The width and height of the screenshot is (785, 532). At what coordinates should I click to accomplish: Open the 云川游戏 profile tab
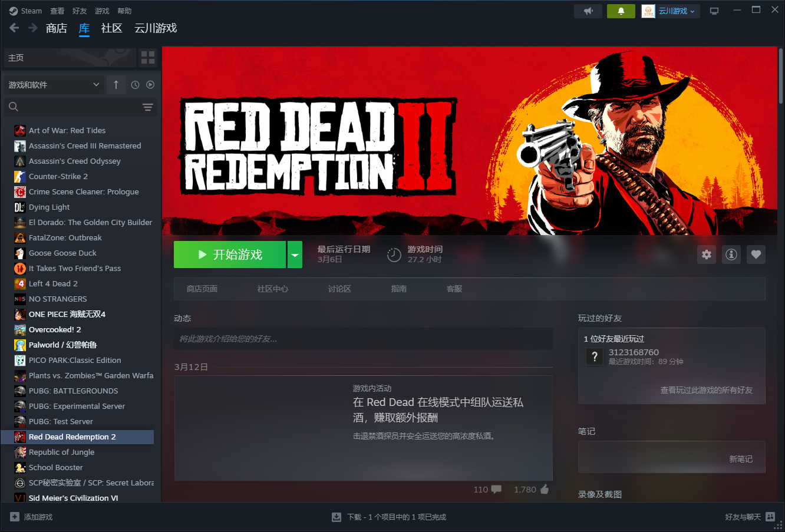click(x=156, y=28)
